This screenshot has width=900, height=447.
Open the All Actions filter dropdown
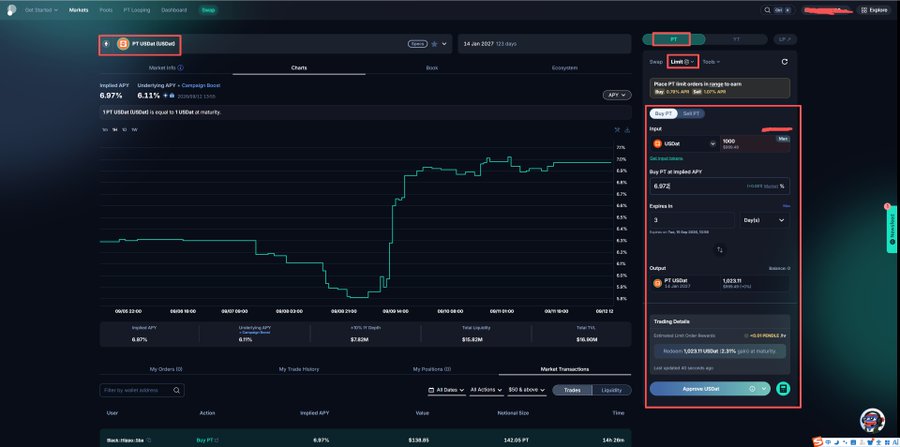point(487,390)
